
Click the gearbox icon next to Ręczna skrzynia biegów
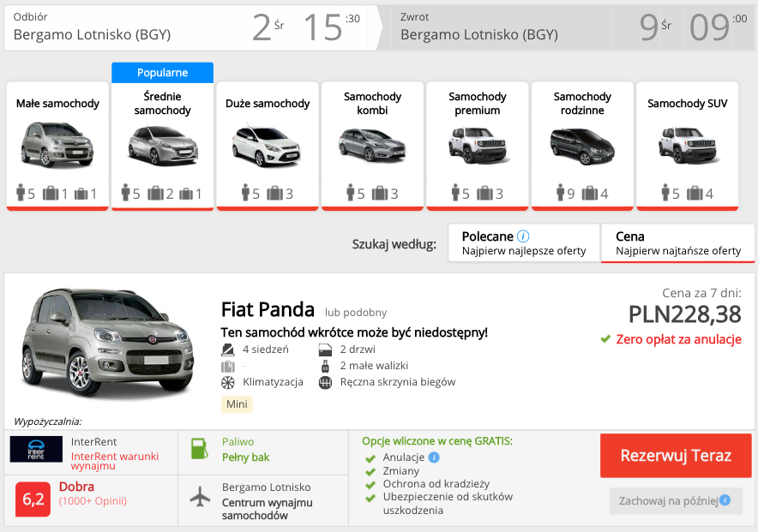click(325, 382)
